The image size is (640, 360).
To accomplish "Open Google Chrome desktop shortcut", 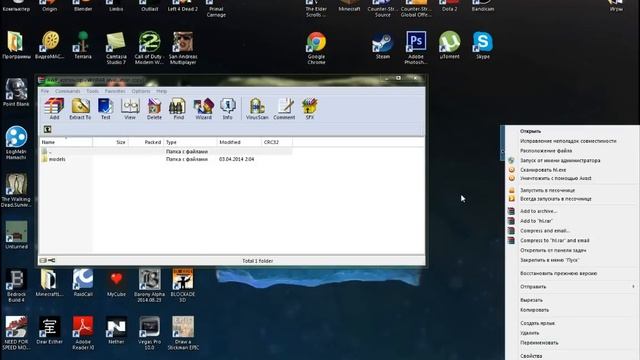I will click(316, 48).
